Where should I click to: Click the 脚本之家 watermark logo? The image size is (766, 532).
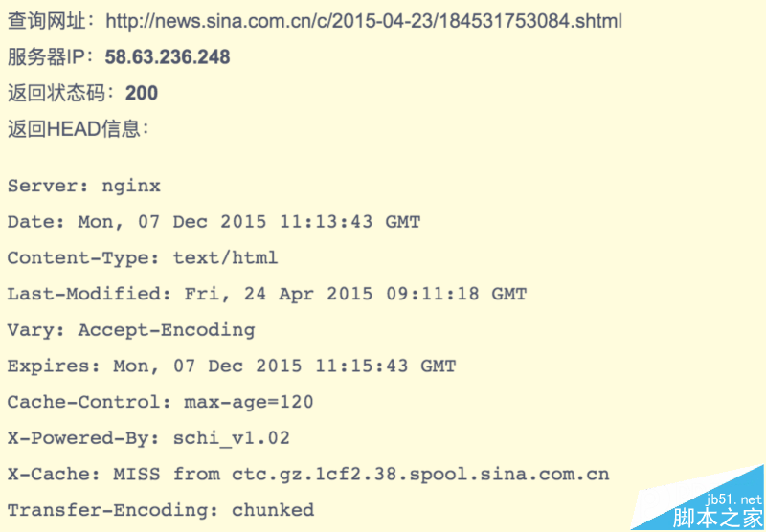tap(717, 518)
